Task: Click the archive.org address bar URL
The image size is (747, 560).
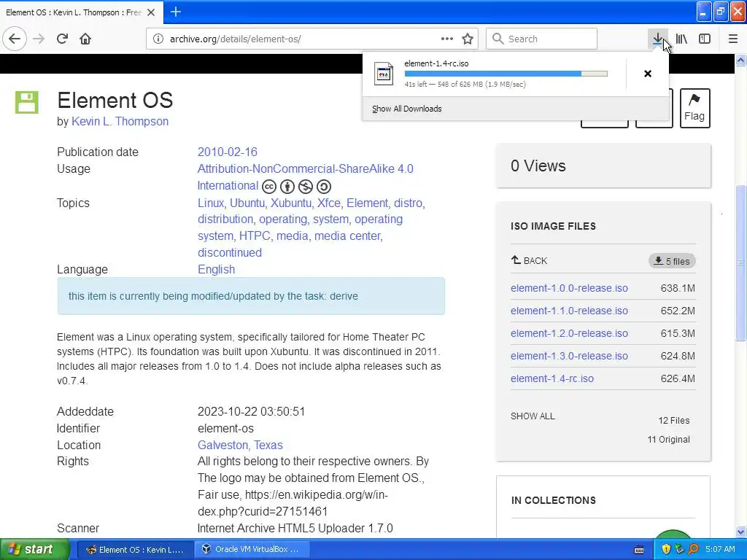Action: point(236,39)
